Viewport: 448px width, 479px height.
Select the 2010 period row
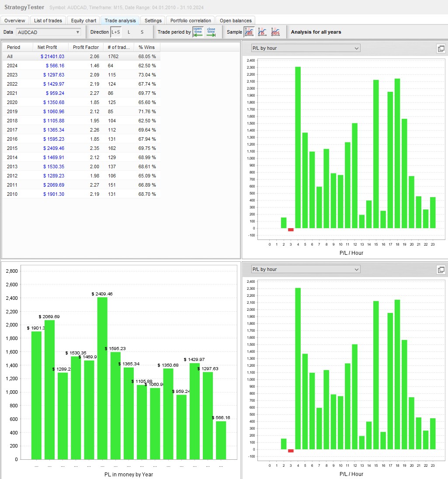[x=81, y=194]
